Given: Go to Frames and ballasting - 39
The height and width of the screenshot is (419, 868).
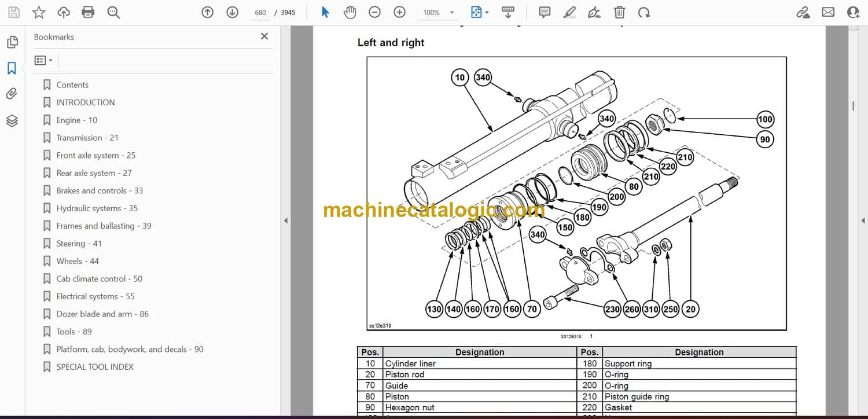Looking at the screenshot, I should click(104, 226).
